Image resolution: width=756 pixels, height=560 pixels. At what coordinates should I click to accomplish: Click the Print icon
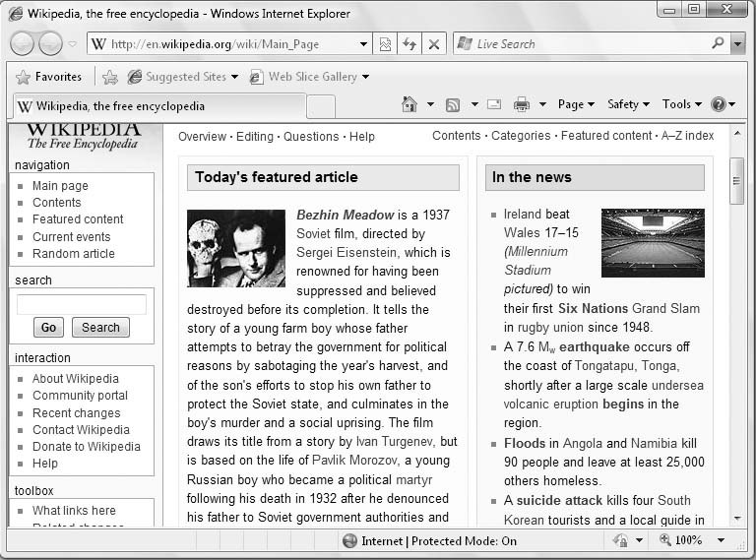pos(522,104)
